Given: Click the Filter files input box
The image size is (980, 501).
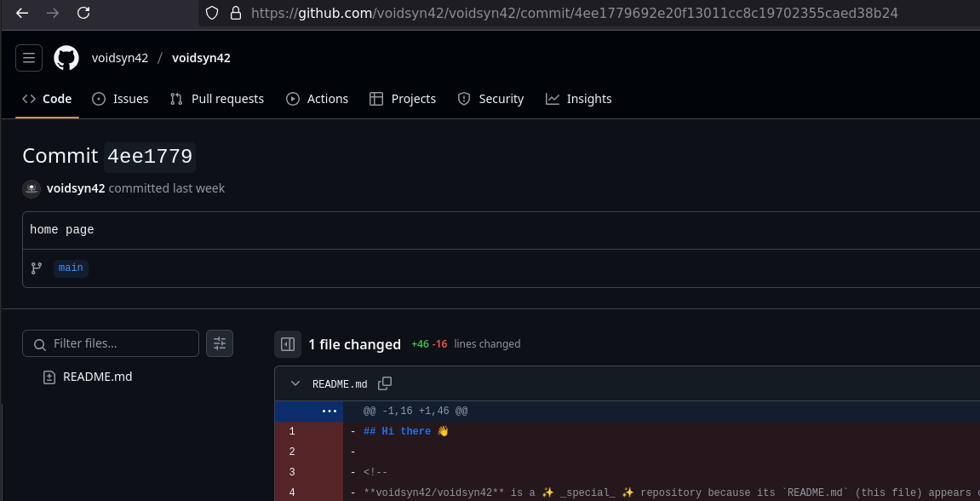Looking at the screenshot, I should point(110,343).
